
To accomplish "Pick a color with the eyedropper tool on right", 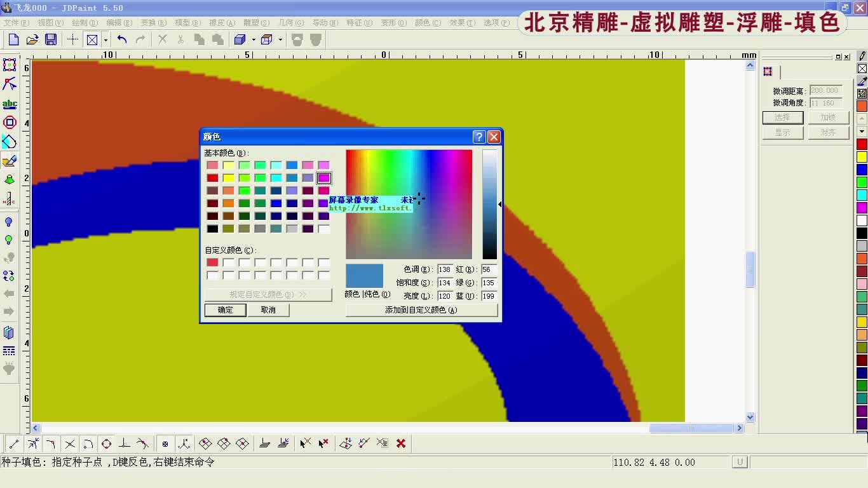I will click(x=862, y=81).
